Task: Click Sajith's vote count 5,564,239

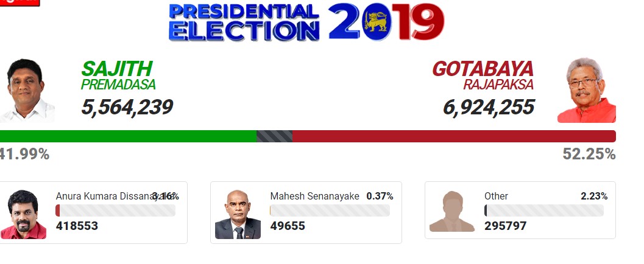Action: tap(127, 108)
